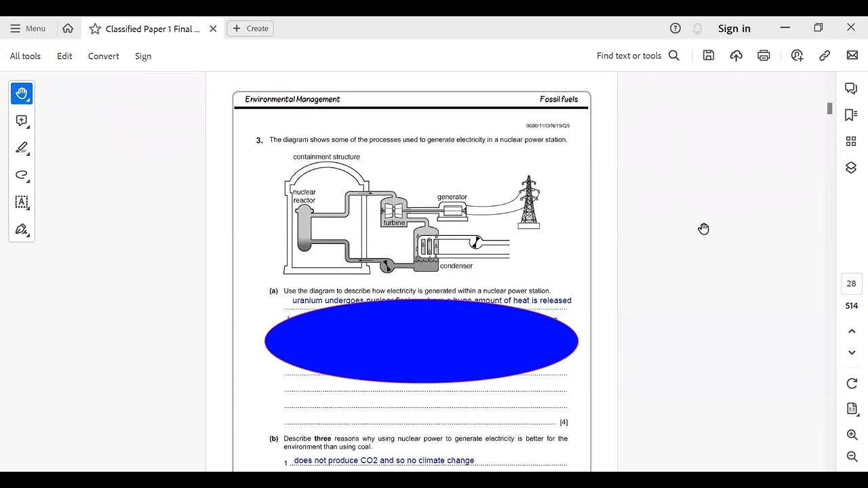Click the zoom in magnifier icon
This screenshot has width=868, height=488.
852,435
